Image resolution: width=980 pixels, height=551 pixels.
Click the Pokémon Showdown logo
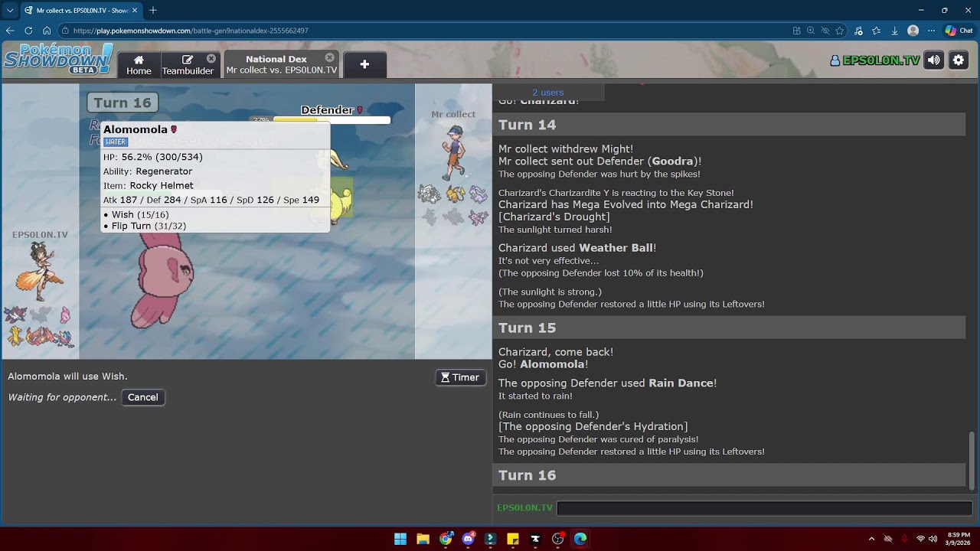pyautogui.click(x=59, y=59)
